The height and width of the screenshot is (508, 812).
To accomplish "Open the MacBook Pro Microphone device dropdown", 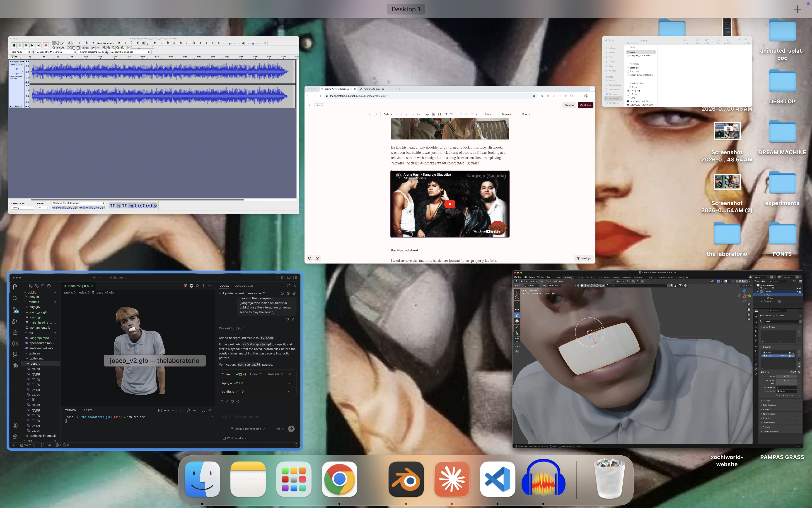I will pyautogui.click(x=56, y=52).
